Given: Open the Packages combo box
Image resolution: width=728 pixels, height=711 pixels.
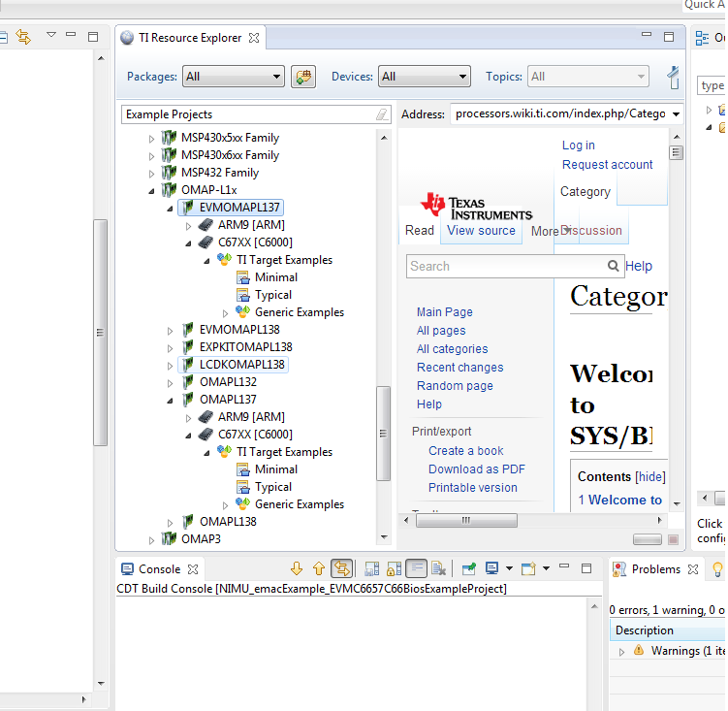Looking at the screenshot, I should [233, 77].
